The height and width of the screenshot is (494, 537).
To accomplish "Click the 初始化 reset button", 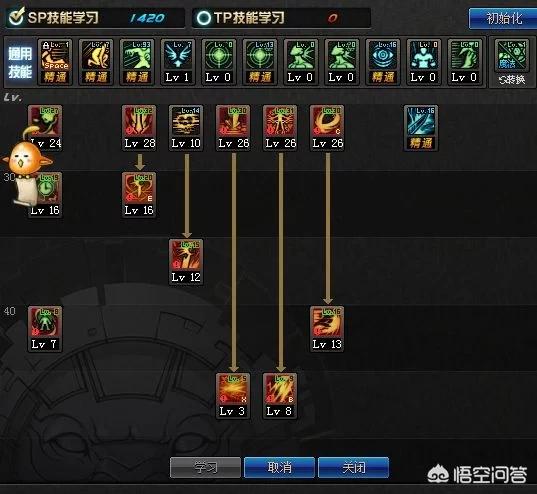I will coord(503,18).
